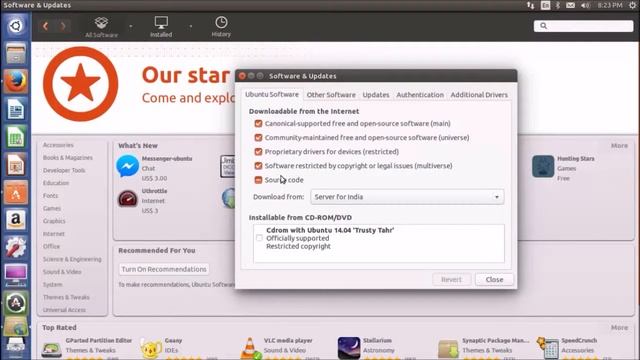640x360 pixels.
Task: Open Ubuntu Dash home launcher icon
Action: click(x=16, y=26)
